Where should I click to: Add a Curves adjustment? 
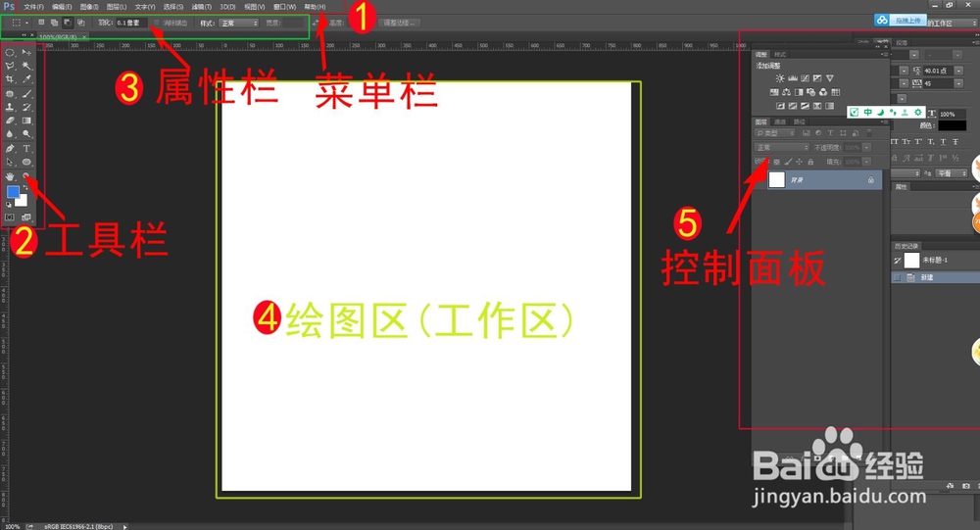(x=805, y=78)
